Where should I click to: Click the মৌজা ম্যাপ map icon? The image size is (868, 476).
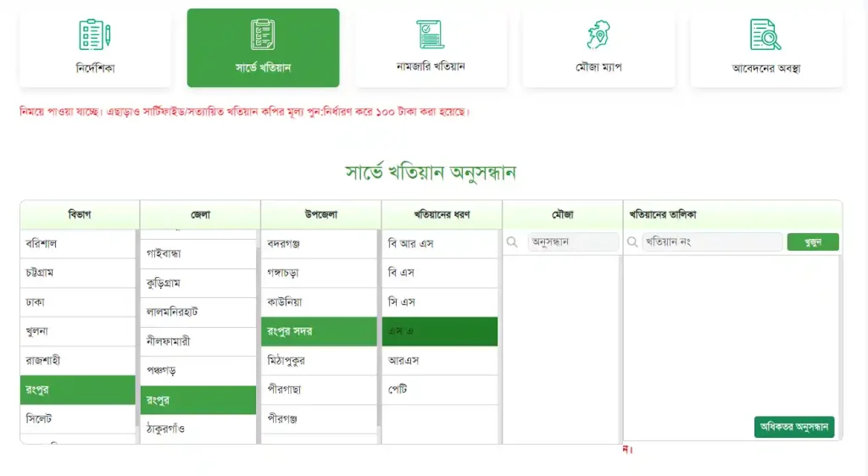click(x=598, y=34)
